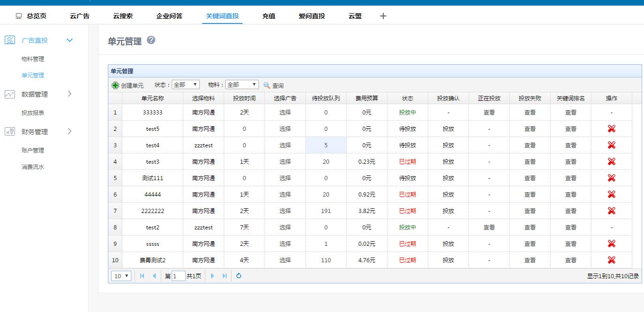The height and width of the screenshot is (312, 644).
Task: Click the 数据管理 chart icon in sidebar
Action: tap(10, 94)
